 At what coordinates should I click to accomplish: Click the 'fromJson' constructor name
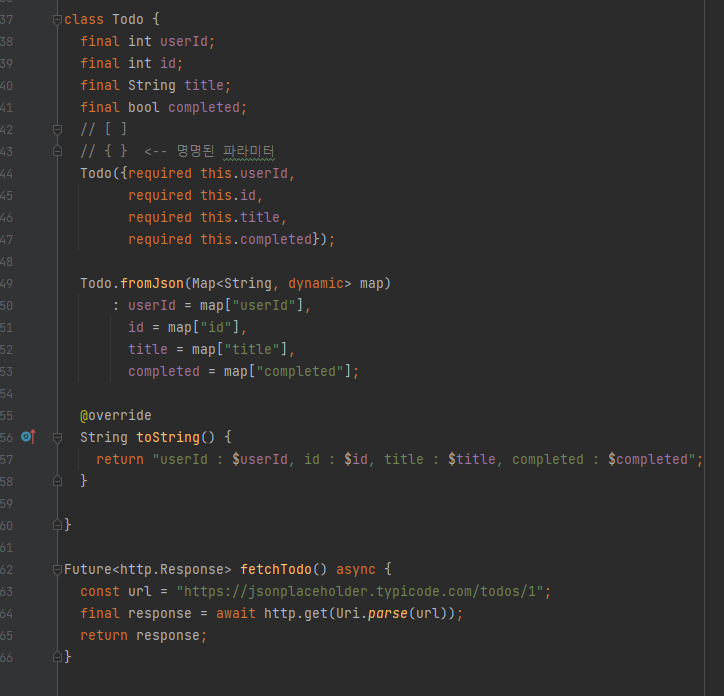[151, 283]
